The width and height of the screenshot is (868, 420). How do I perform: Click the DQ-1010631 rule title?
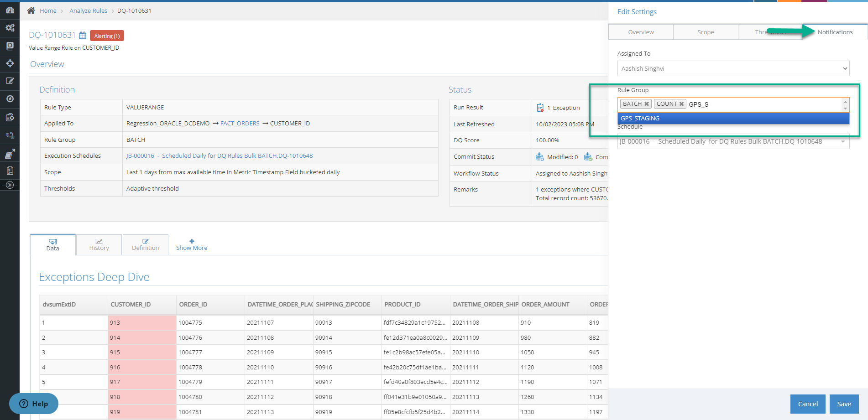pyautogui.click(x=52, y=35)
